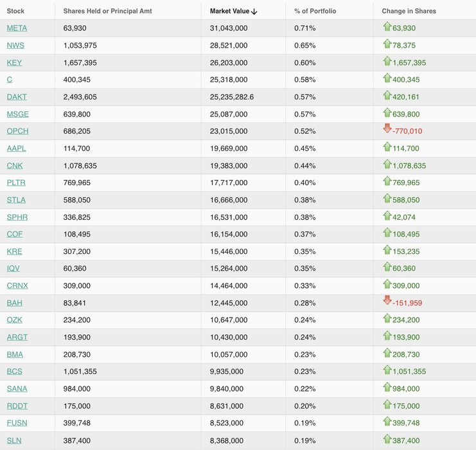The height and width of the screenshot is (450, 476).
Task: Select market value 31,043,000
Action: coord(229,28)
